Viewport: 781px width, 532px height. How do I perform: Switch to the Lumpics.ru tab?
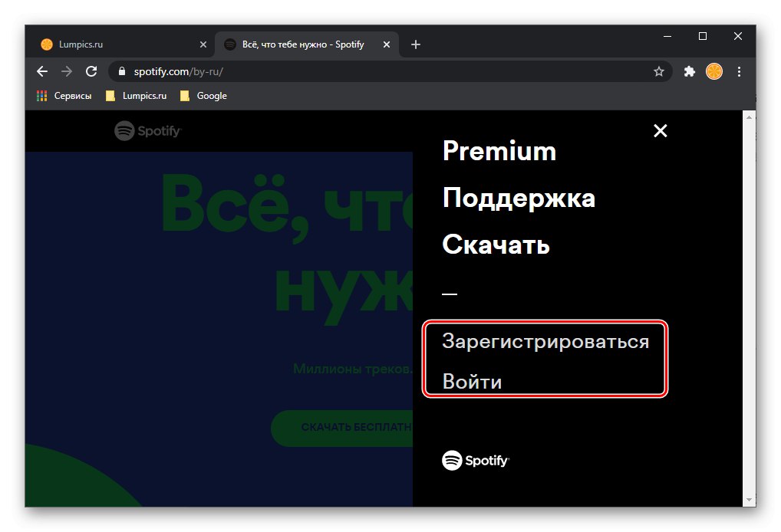point(120,44)
